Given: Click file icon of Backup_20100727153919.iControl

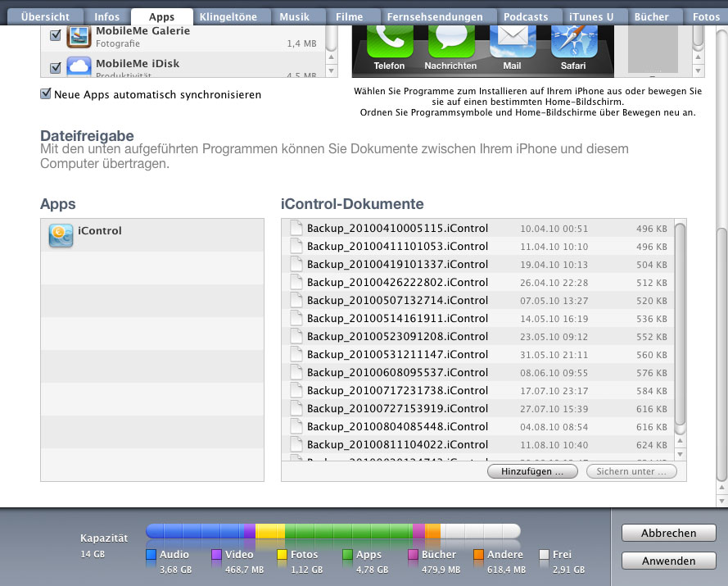Looking at the screenshot, I should click(296, 408).
